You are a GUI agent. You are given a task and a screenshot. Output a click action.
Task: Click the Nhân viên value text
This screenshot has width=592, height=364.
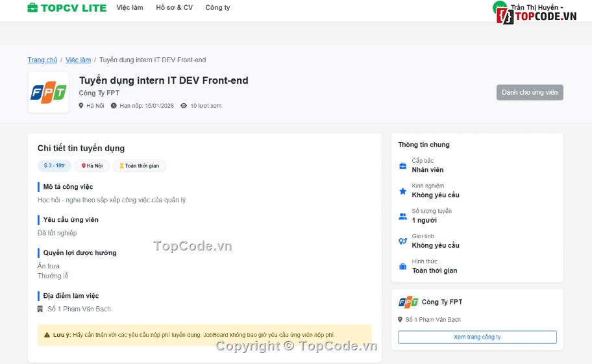coord(428,170)
